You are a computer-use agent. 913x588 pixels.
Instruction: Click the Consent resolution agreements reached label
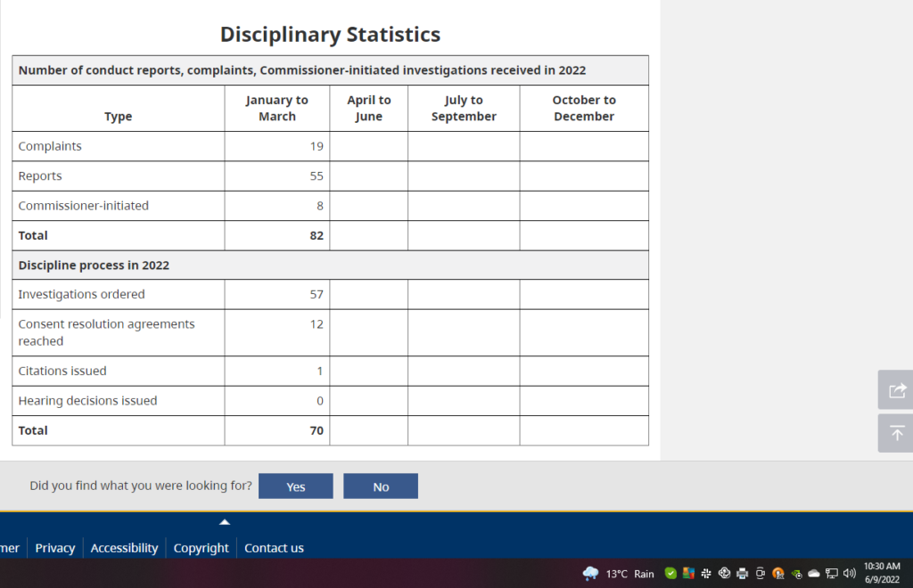107,332
